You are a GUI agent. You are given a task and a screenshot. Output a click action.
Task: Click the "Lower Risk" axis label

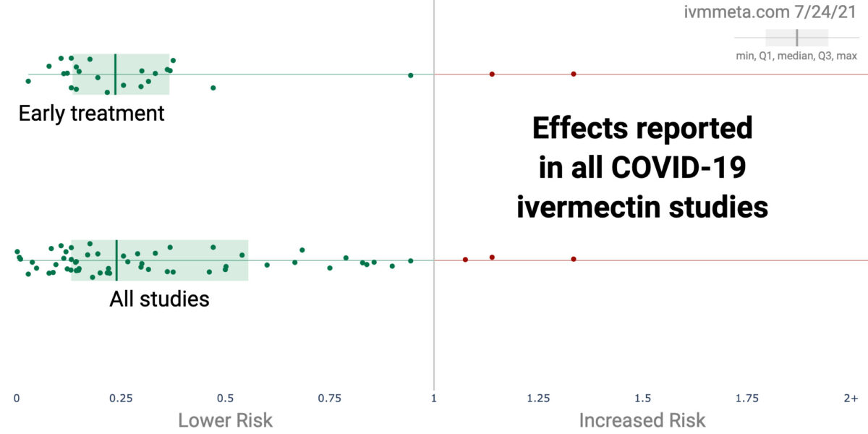226,420
